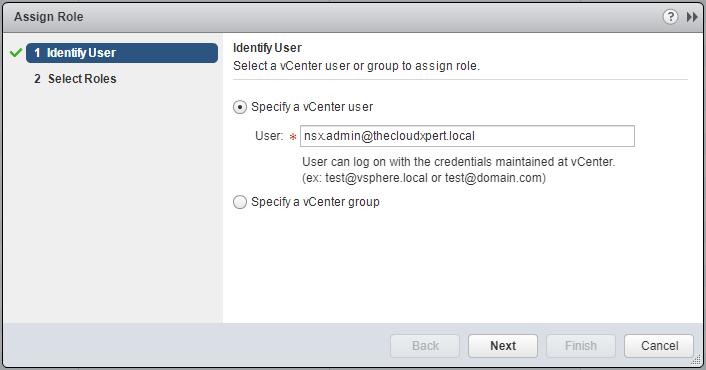Click the green checkmark beside Identify User
The width and height of the screenshot is (706, 370).
pyautogui.click(x=16, y=53)
